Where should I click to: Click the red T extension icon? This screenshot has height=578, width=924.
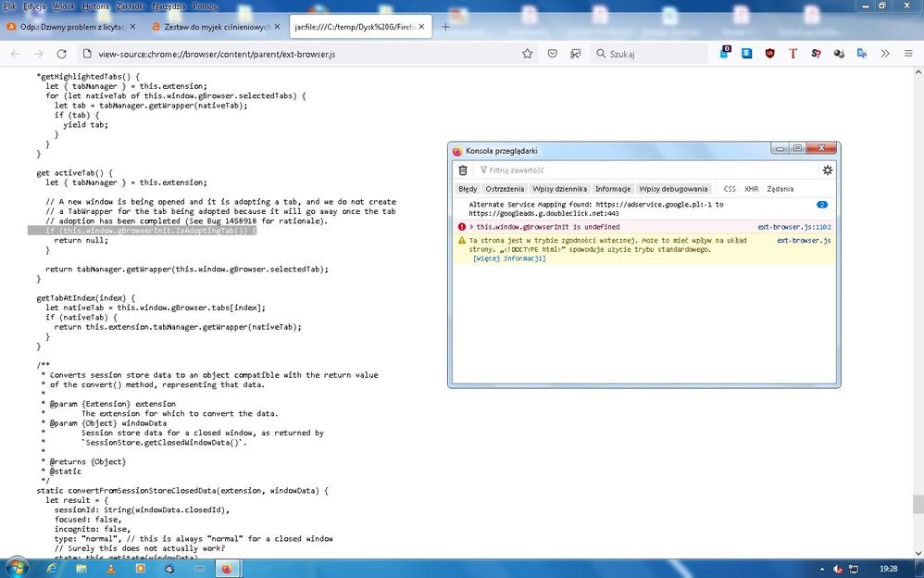click(x=793, y=54)
